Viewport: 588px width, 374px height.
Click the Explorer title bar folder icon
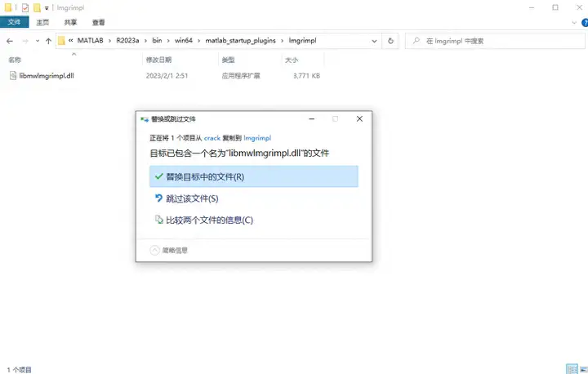pyautogui.click(x=8, y=7)
